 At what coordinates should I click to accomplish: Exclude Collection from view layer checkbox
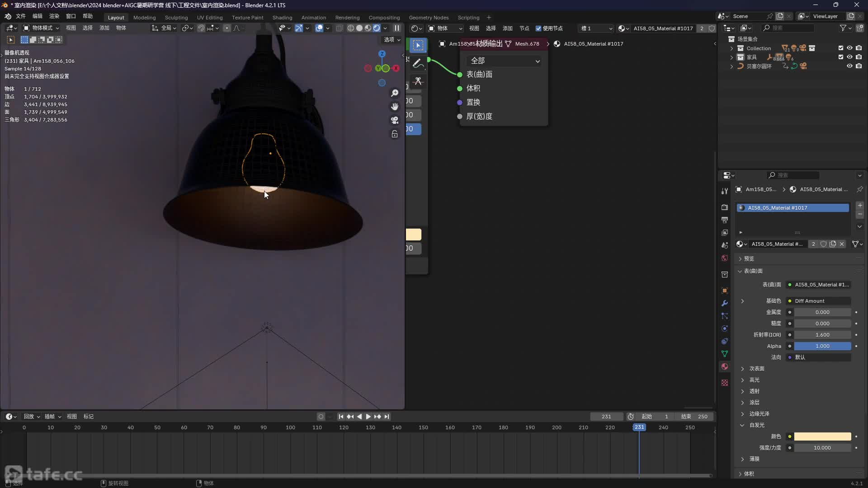[x=841, y=48]
